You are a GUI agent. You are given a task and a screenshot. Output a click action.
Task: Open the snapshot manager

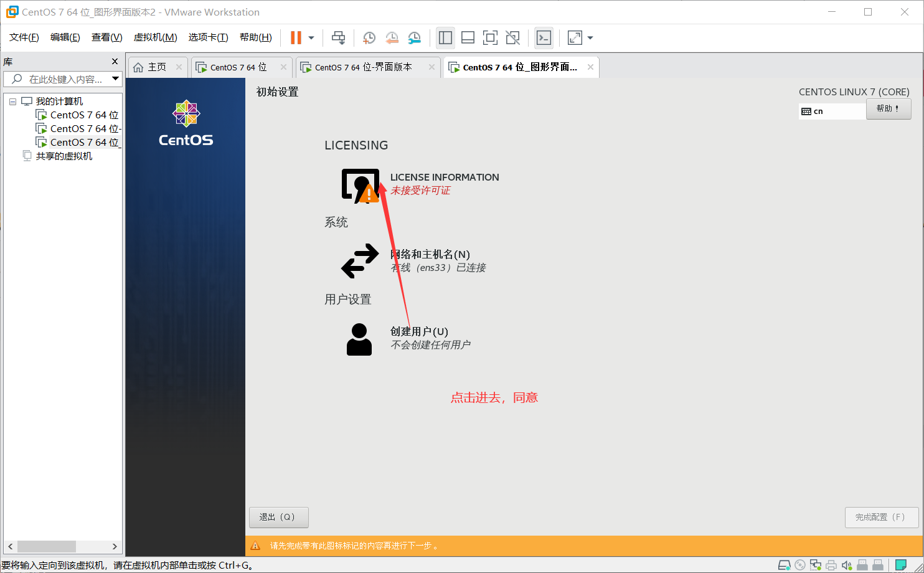coord(414,37)
